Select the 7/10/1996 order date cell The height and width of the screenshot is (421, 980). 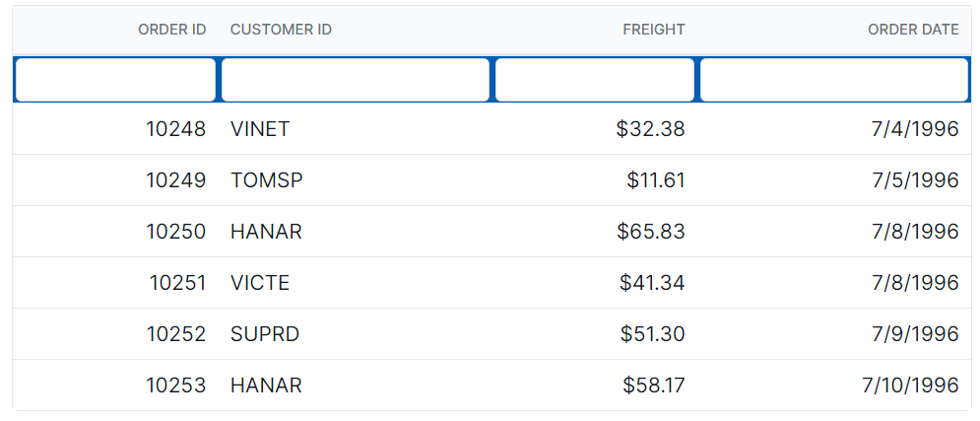tap(909, 386)
